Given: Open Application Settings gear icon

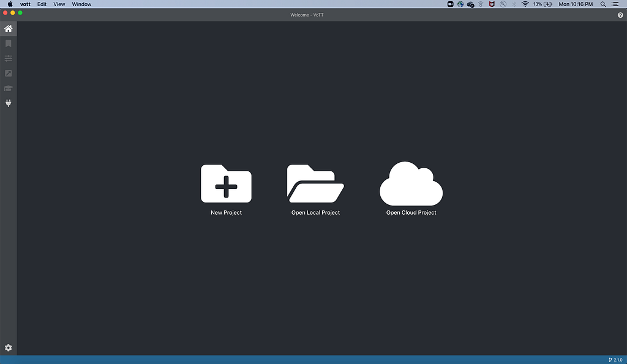Looking at the screenshot, I should point(8,347).
